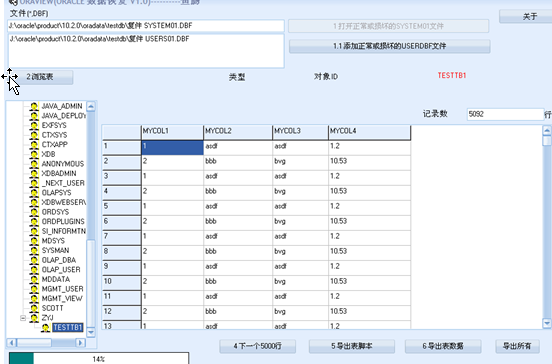The height and width of the screenshot is (364, 552).
Task: Click the _NEXT_USER user icon
Action: pyautogui.click(x=34, y=183)
